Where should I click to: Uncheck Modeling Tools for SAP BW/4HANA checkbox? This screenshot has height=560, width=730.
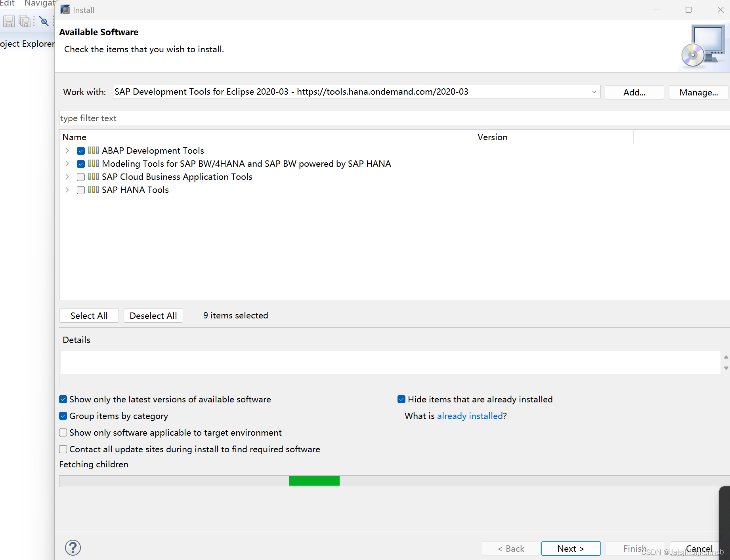(81, 164)
